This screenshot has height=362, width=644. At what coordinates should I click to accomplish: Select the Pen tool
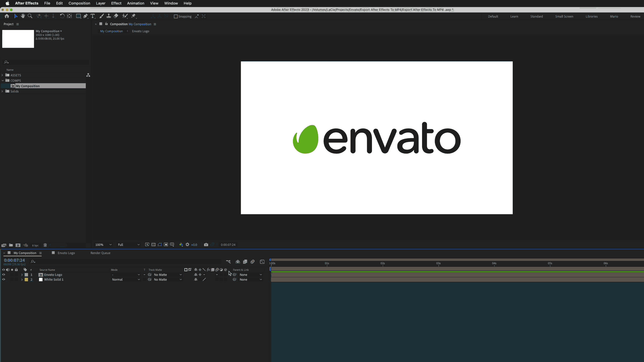click(x=85, y=16)
